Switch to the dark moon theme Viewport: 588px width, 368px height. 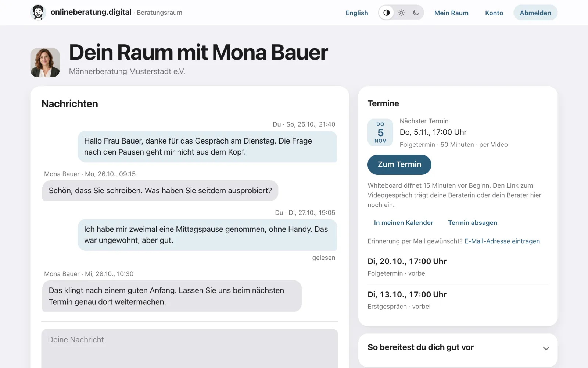[416, 13]
